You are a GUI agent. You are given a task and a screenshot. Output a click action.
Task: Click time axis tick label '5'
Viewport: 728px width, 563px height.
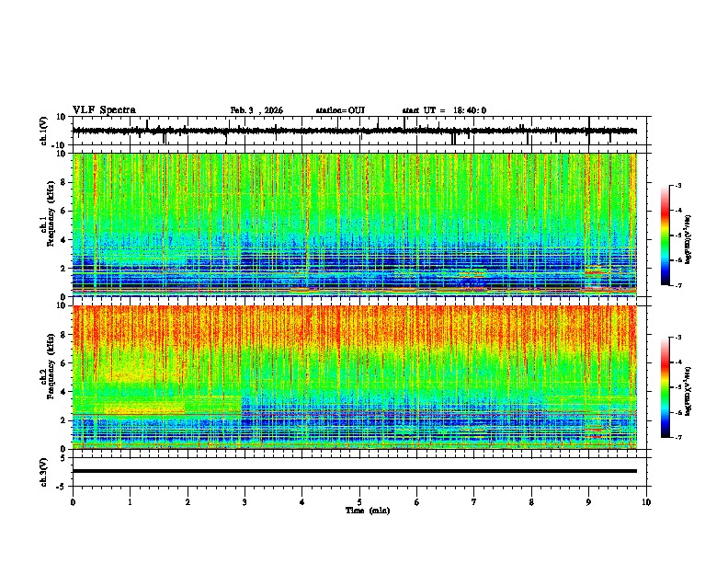pyautogui.click(x=359, y=502)
